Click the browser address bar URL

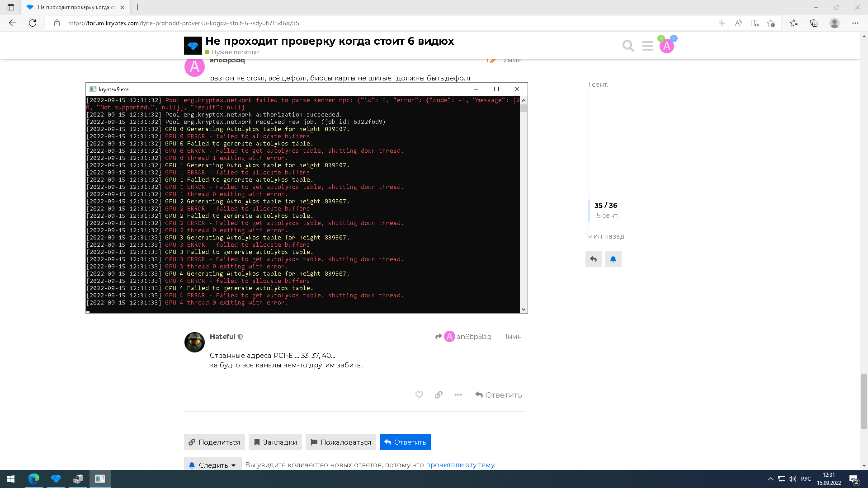pos(183,23)
